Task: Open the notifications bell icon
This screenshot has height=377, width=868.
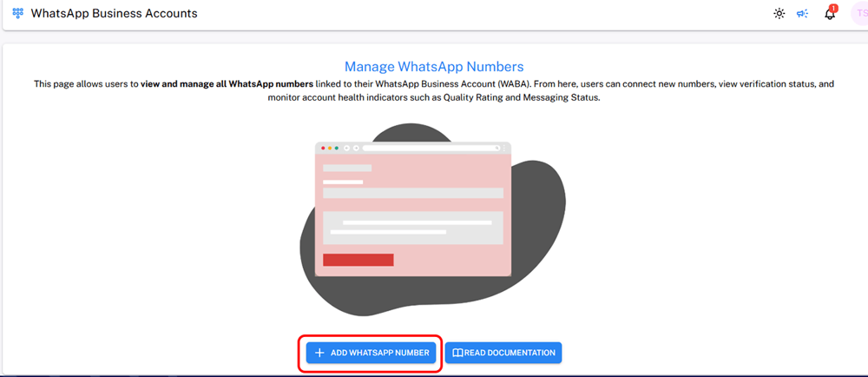Action: tap(830, 13)
